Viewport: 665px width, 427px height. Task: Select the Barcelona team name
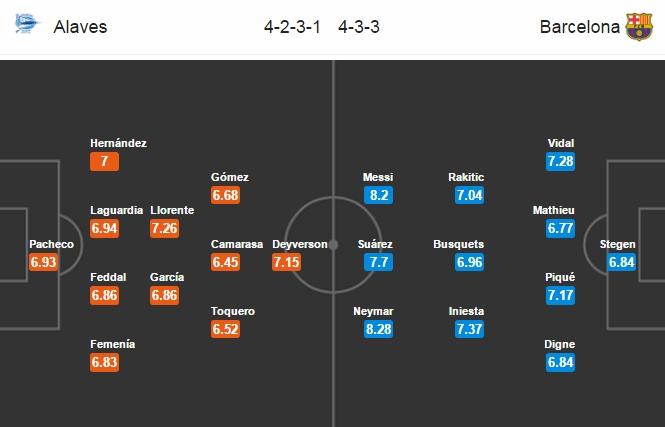click(x=579, y=28)
